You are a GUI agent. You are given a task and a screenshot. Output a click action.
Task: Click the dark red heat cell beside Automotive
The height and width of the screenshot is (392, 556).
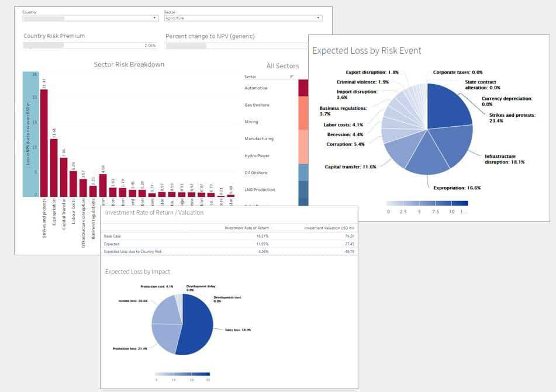pos(303,88)
